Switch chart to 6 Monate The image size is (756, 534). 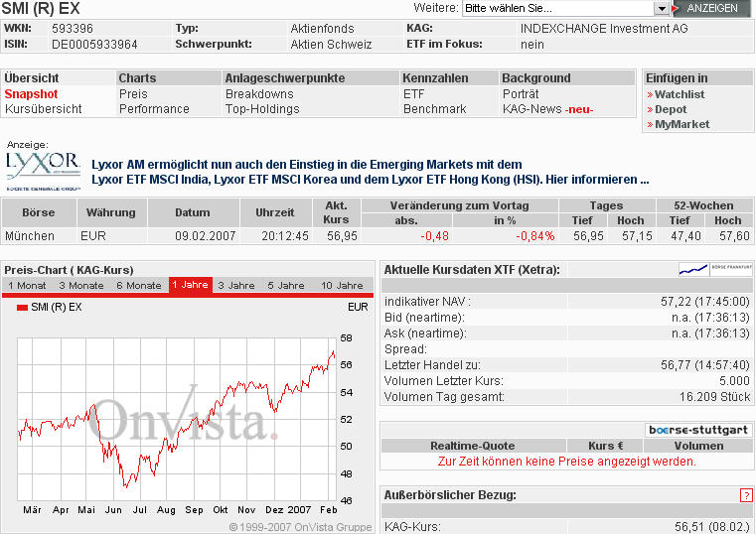click(139, 285)
